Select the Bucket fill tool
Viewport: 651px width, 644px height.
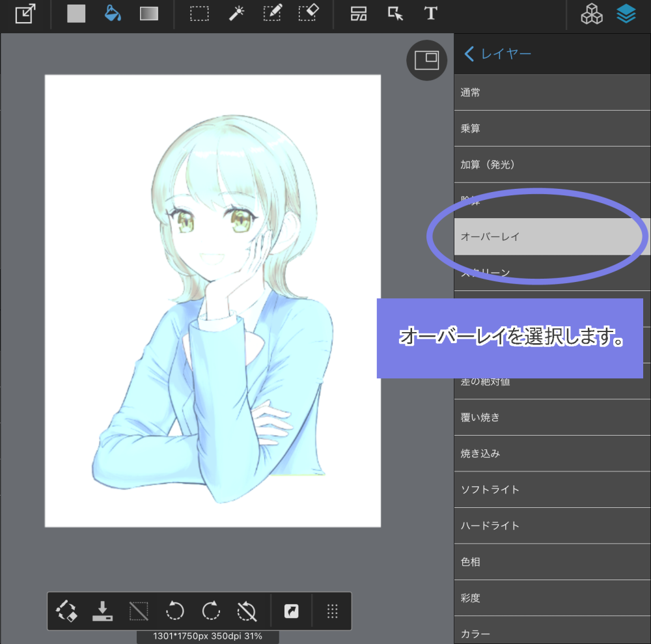[113, 13]
